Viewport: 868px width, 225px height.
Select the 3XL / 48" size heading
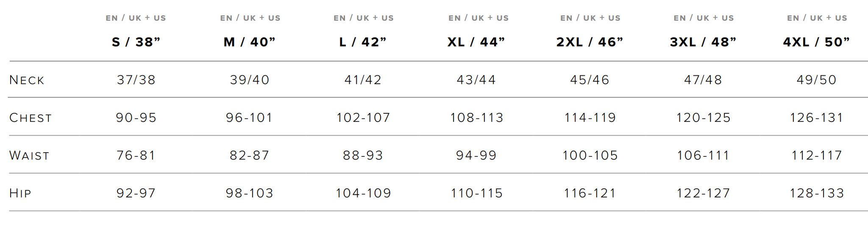[x=703, y=42]
